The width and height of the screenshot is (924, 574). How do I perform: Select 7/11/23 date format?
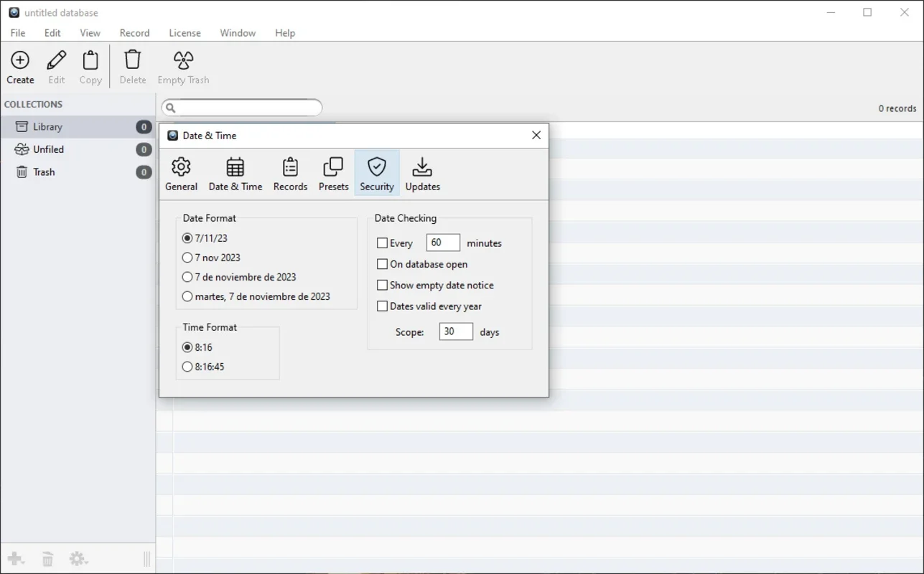pyautogui.click(x=205, y=238)
